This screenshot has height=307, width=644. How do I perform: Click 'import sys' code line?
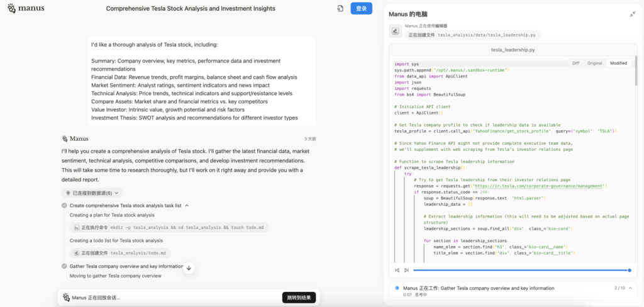[x=407, y=64]
